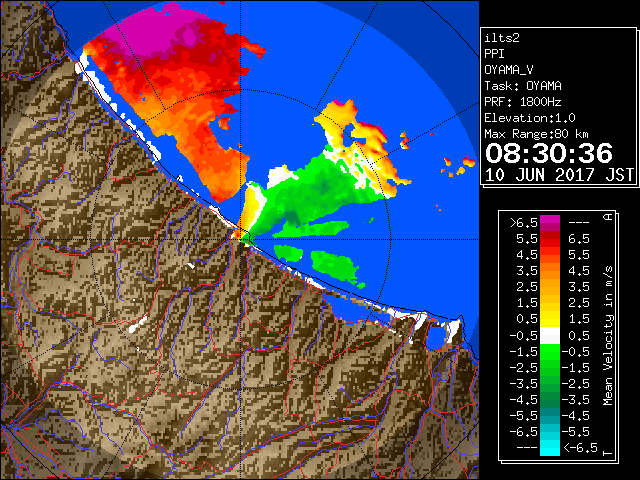Click the 'PPI' scan type text
This screenshot has height=480, width=640.
click(x=494, y=54)
